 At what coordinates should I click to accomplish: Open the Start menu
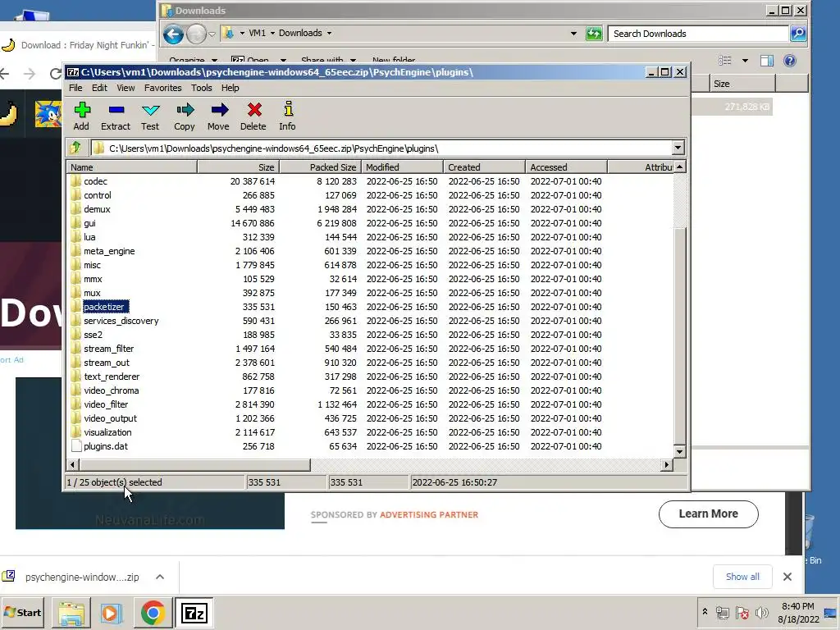[22, 612]
